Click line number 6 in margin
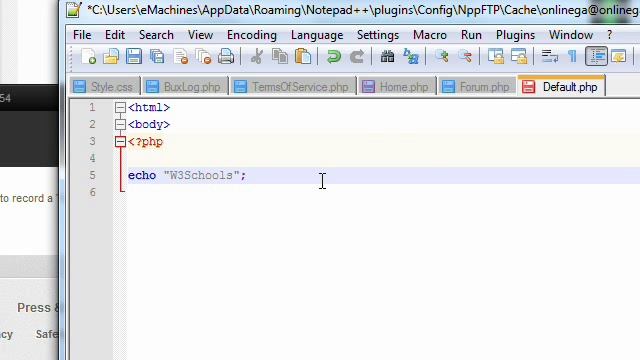 [92, 192]
